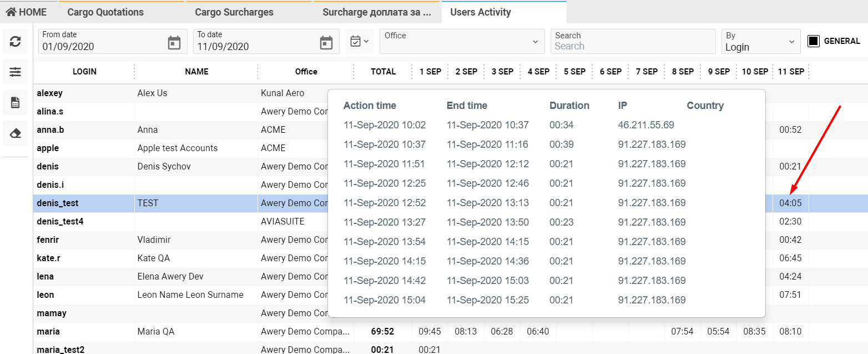This screenshot has height=354, width=868.
Task: Open the To date calendar picker
Action: 326,42
